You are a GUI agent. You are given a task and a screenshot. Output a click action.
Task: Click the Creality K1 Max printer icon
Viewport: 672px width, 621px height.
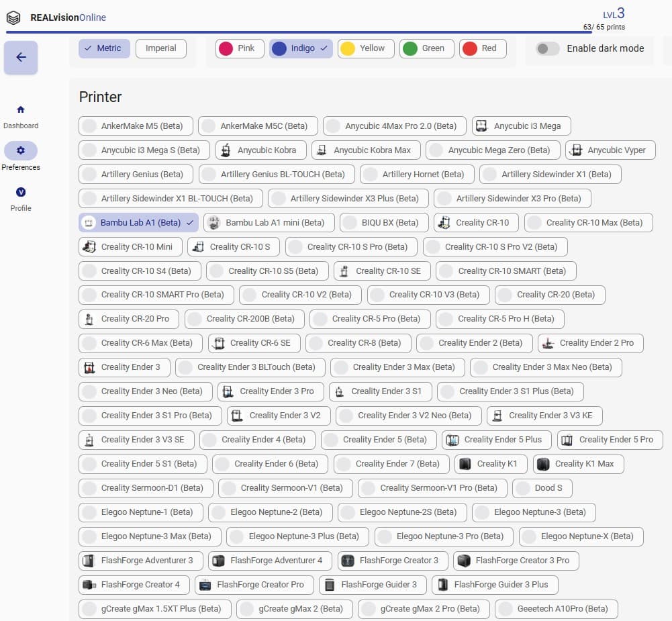[x=543, y=464]
